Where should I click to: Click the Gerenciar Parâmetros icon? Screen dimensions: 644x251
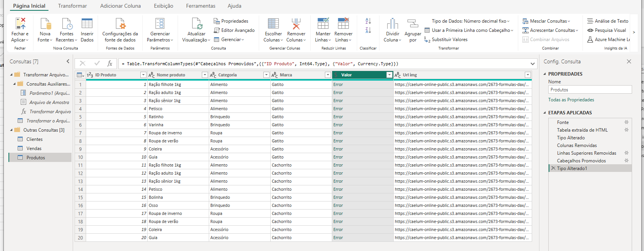(160, 23)
